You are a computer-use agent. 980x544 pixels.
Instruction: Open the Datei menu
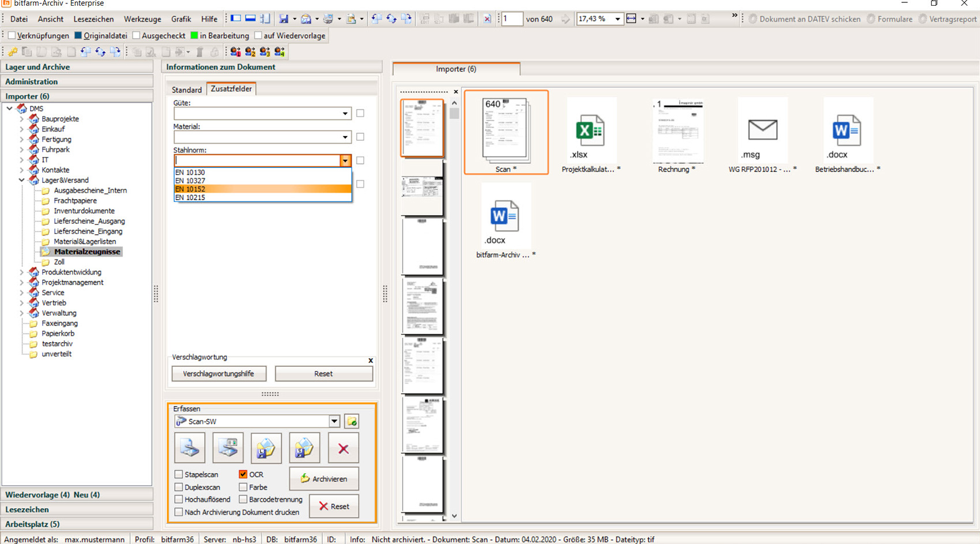19,19
